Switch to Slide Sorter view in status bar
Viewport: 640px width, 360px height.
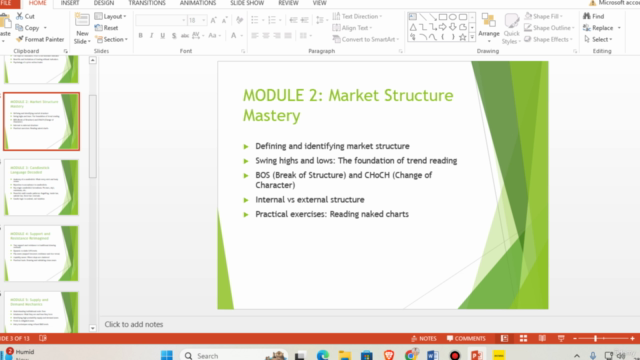(x=523, y=338)
